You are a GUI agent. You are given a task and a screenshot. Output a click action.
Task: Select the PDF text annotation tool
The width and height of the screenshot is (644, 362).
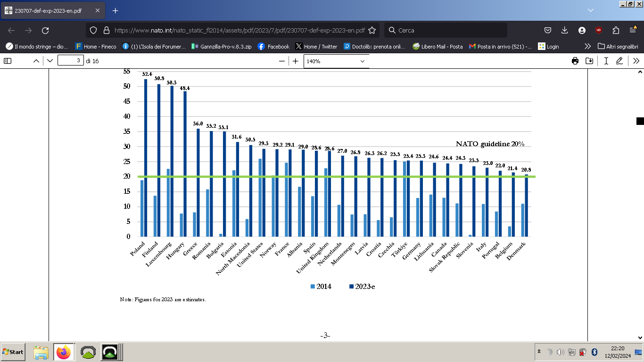[x=606, y=61]
